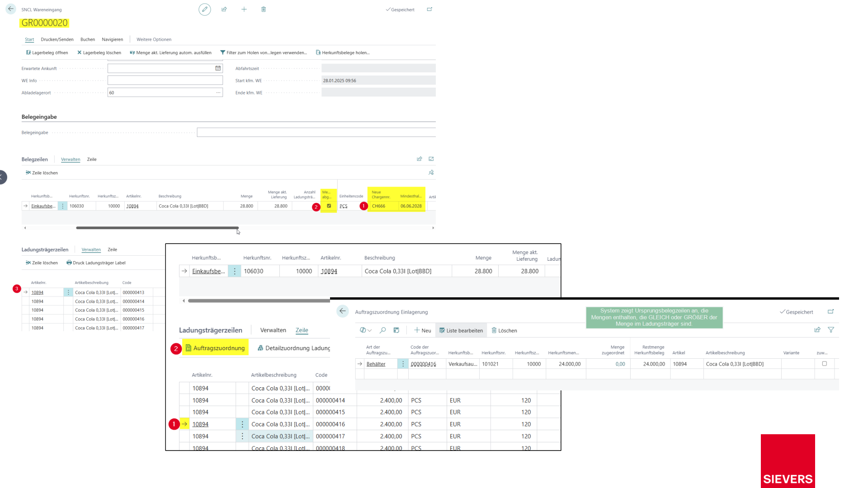Click zoomed Belegzeilen horizontal scrollbar
Viewport: 868px width, 488px height.
259,300
